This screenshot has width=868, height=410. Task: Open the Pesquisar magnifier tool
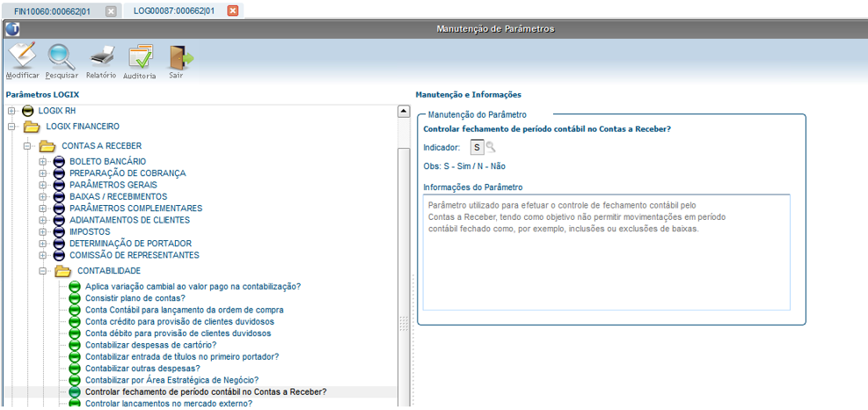pyautogui.click(x=61, y=55)
